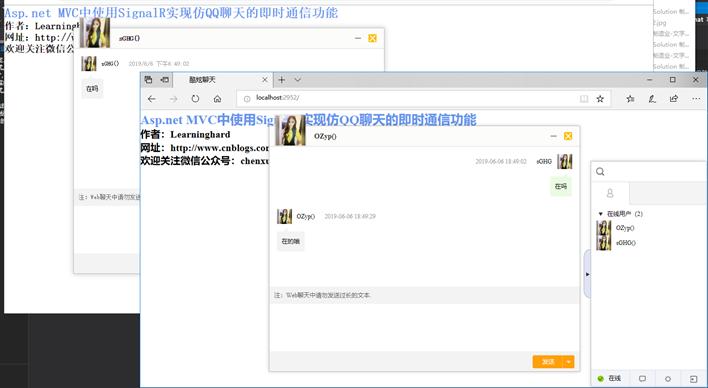Click sender avatar beside 18:49:02 message

pyautogui.click(x=564, y=161)
